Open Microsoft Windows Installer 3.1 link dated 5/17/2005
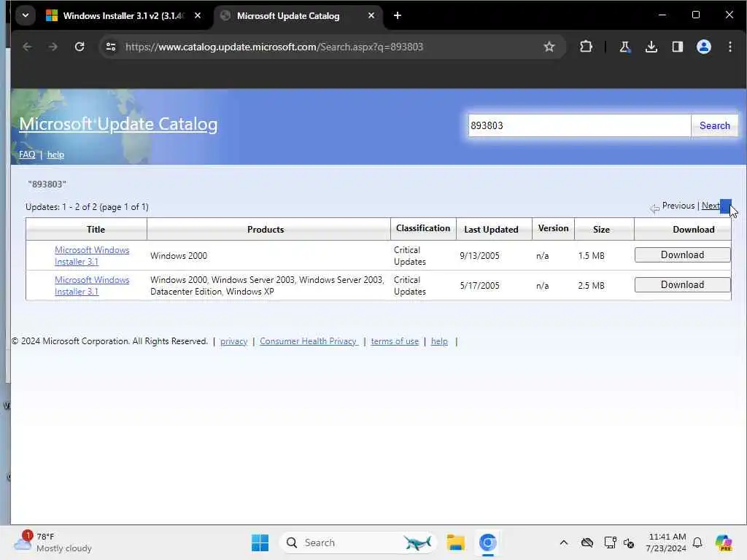Screen dimensions: 747x560 click(x=92, y=286)
